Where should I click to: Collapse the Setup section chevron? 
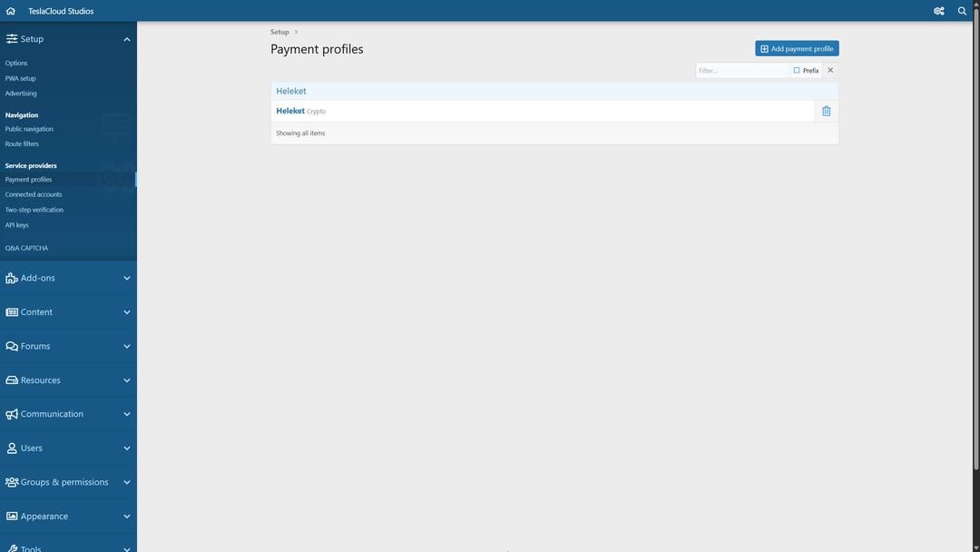tap(126, 38)
